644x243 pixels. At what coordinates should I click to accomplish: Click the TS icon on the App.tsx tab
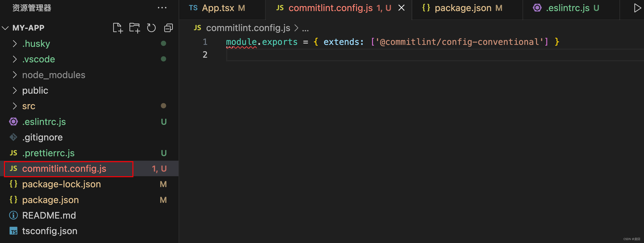coord(193,8)
